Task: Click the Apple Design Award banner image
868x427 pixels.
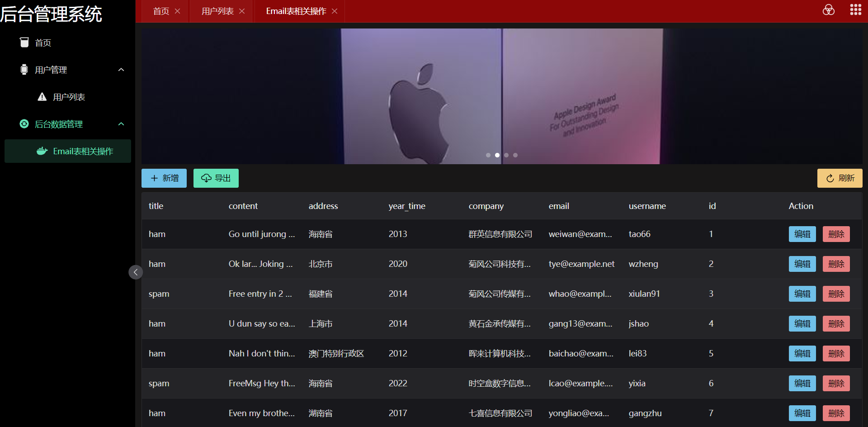Action: (x=502, y=96)
